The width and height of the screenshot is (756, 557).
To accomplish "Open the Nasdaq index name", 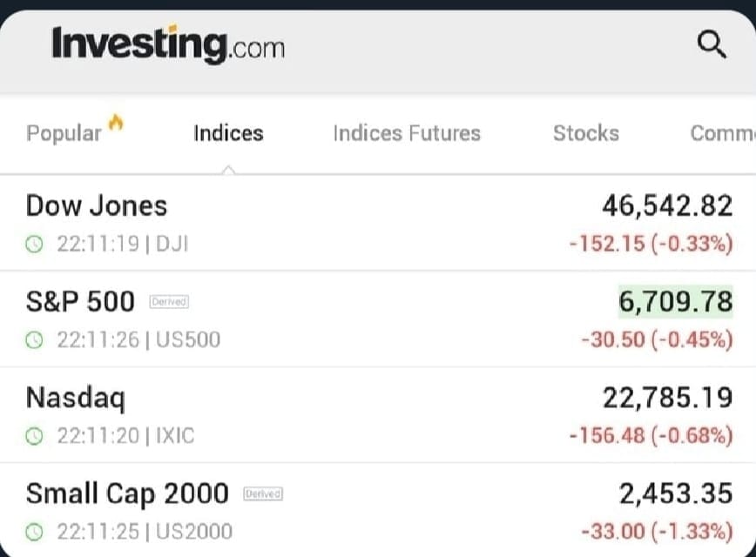I will click(x=76, y=397).
